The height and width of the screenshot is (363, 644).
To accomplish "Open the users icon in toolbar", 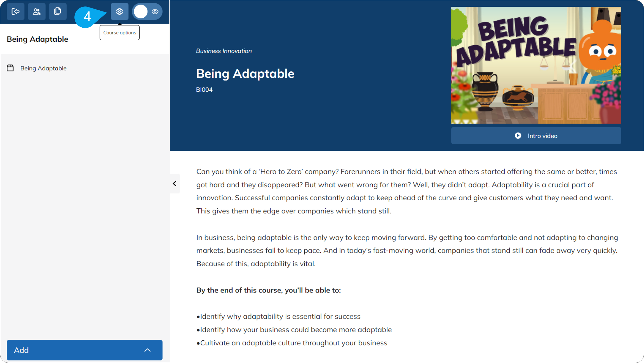I will (x=37, y=11).
